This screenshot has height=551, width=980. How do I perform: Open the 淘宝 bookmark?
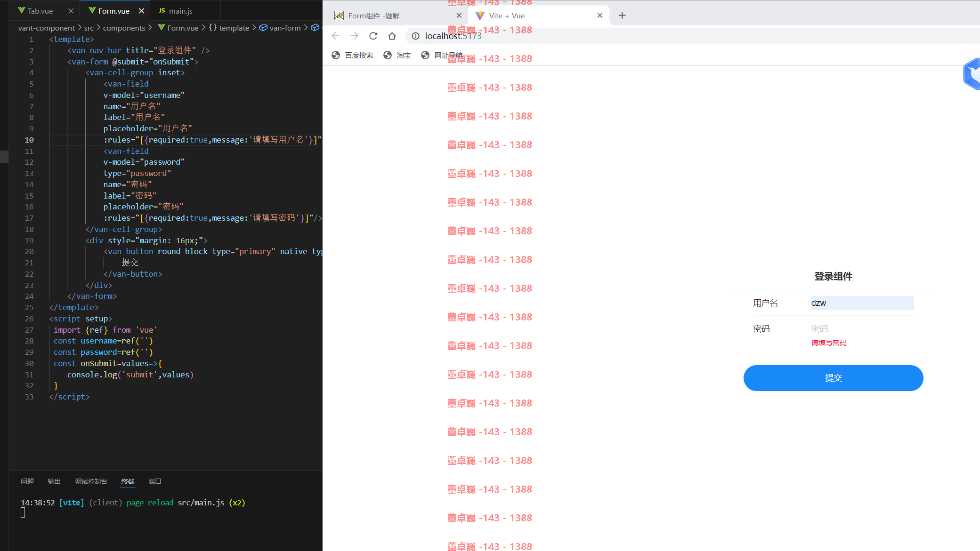(x=397, y=55)
